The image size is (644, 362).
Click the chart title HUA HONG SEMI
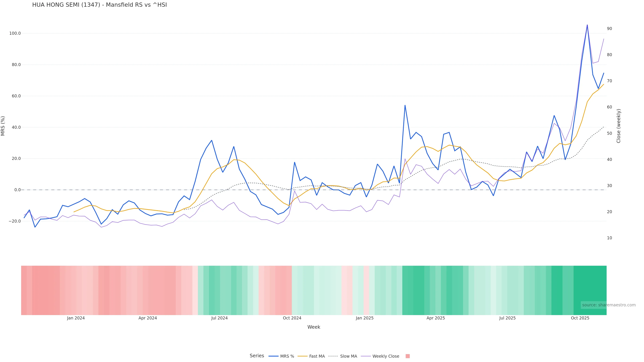point(99,5)
